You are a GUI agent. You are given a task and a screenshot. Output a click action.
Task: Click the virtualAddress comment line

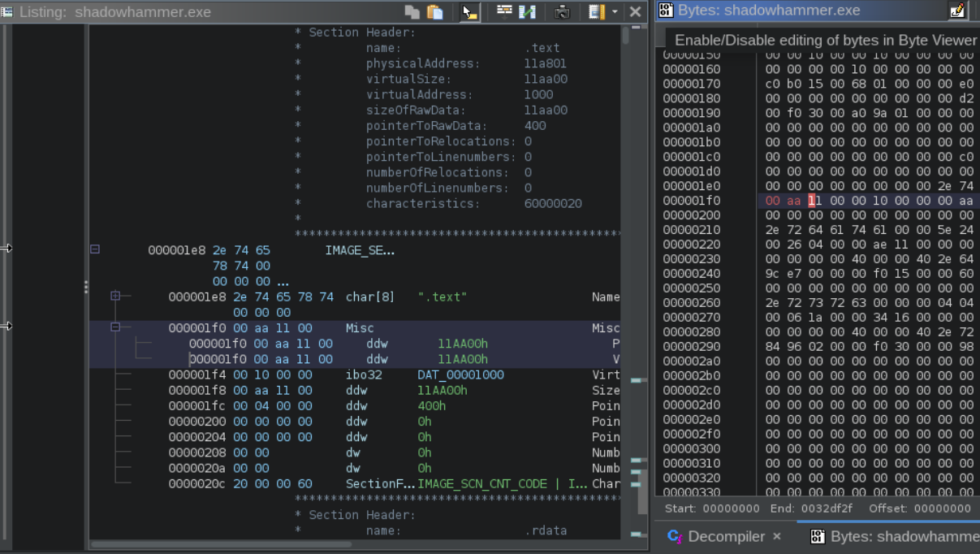[424, 94]
